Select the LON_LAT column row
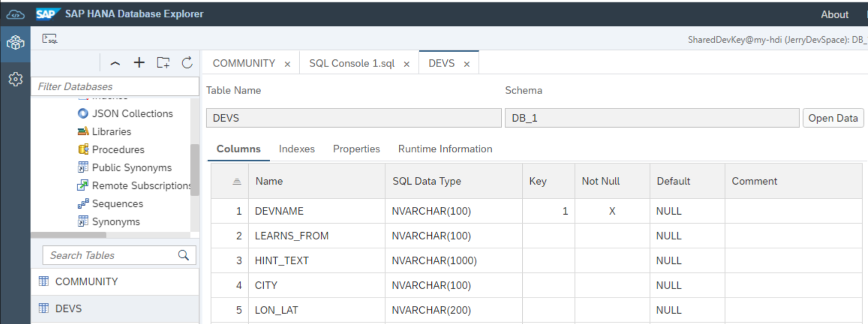Image resolution: width=868 pixels, height=324 pixels. tap(536, 310)
